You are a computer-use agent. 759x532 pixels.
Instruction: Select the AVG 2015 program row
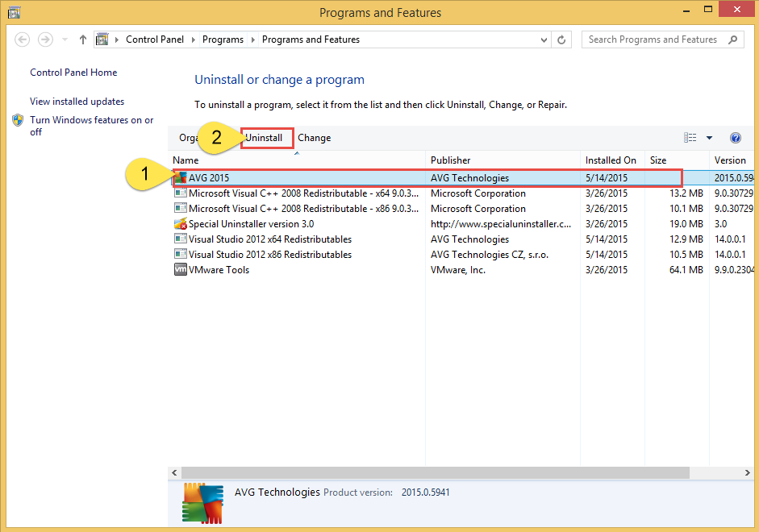pos(463,178)
